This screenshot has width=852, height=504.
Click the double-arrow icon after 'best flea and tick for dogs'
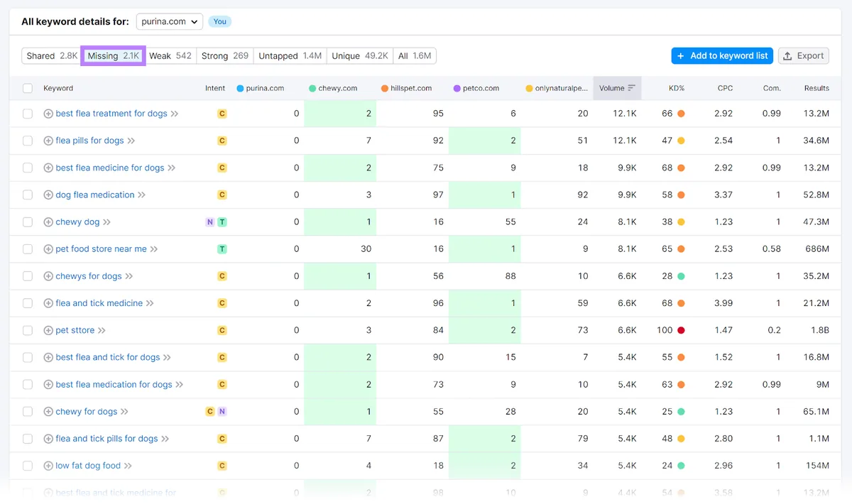pyautogui.click(x=167, y=358)
